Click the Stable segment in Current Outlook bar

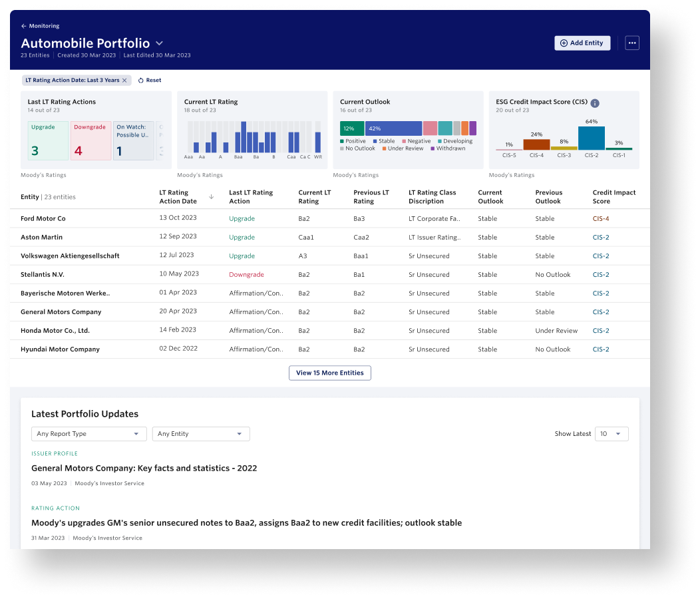(x=393, y=128)
